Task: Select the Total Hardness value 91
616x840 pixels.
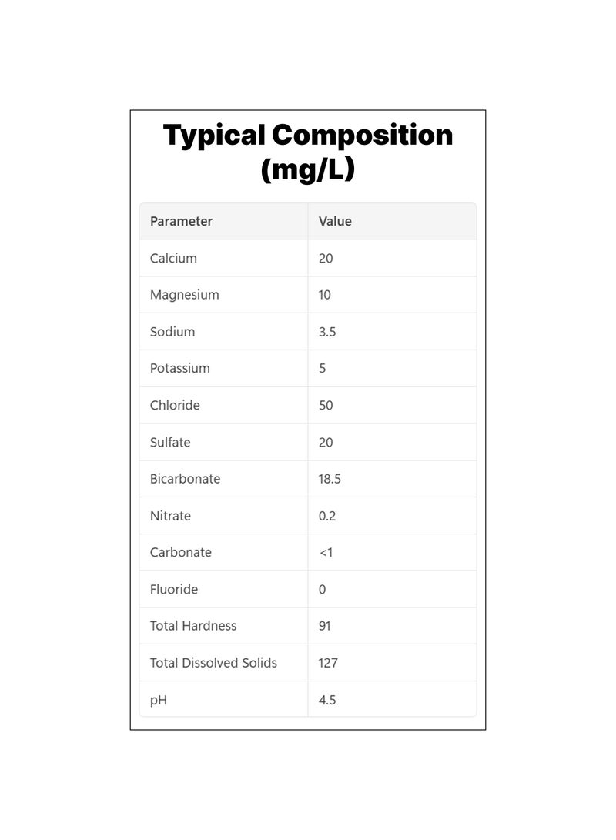Action: (325, 626)
